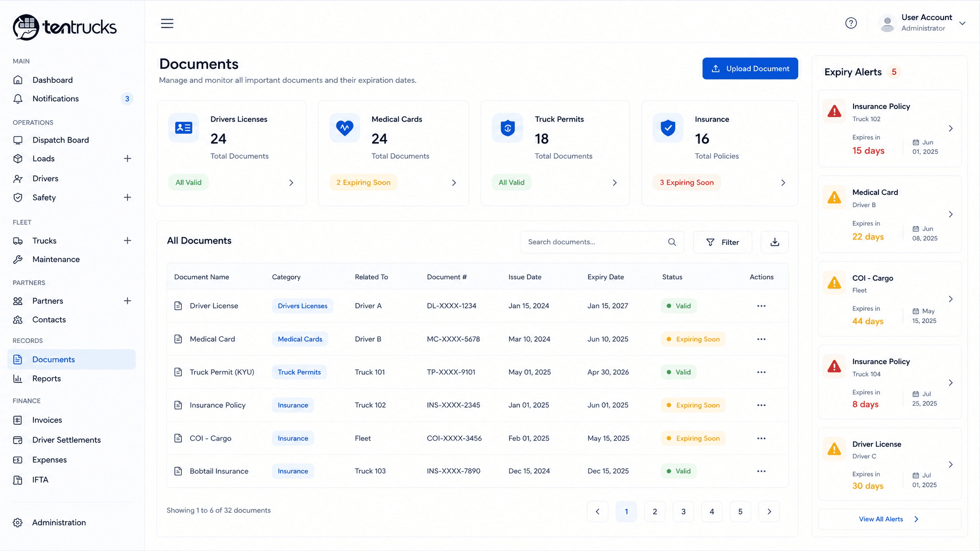Click the Administration gear icon

(18, 522)
